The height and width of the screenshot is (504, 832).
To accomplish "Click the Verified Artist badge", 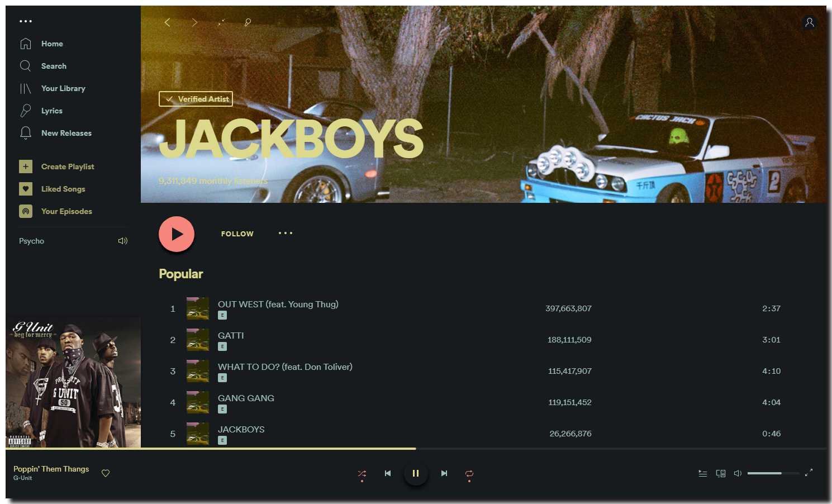I will (196, 99).
